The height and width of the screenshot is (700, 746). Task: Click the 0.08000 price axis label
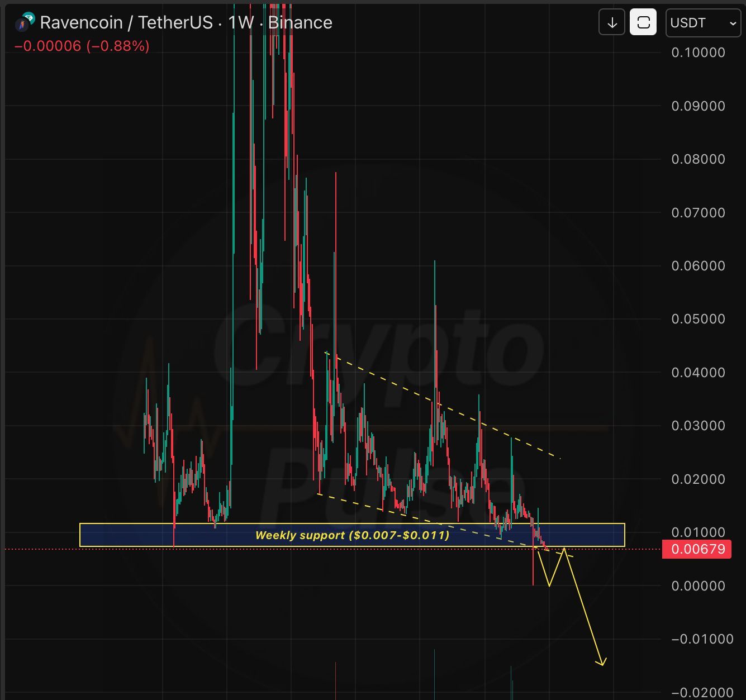pyautogui.click(x=698, y=159)
